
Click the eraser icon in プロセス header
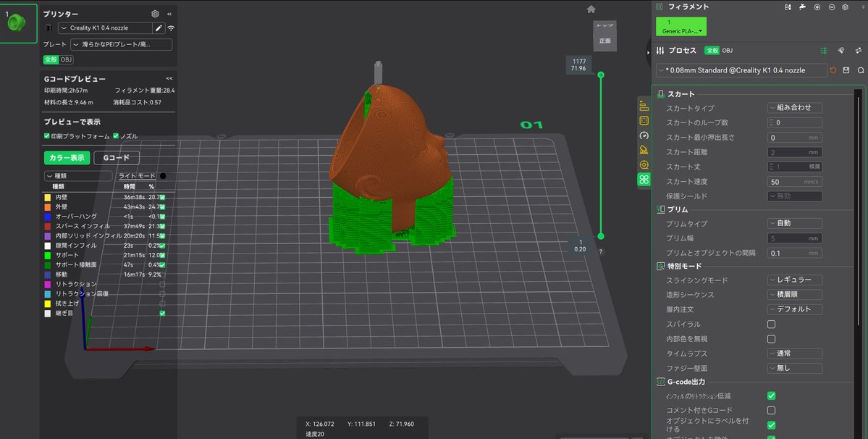[841, 51]
